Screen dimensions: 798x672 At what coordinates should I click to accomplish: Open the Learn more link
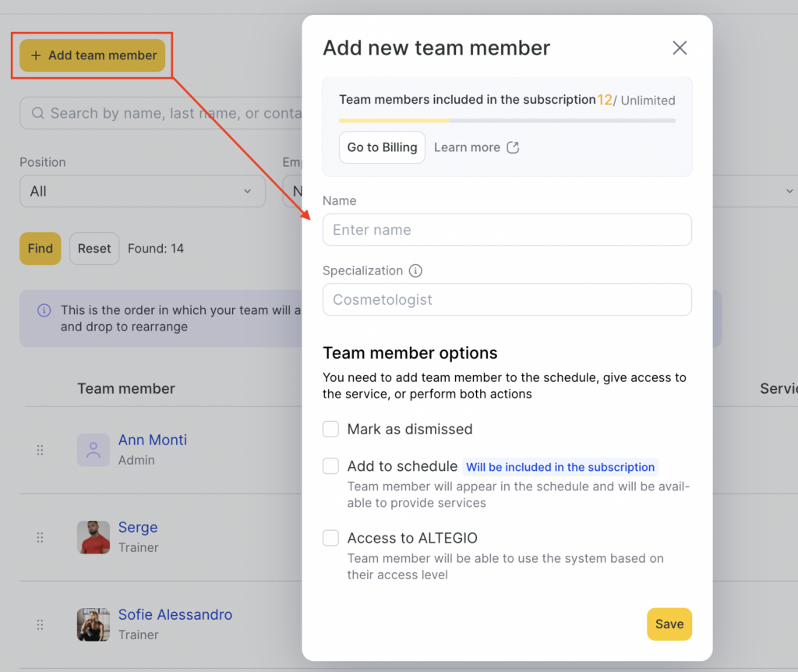pyautogui.click(x=467, y=147)
